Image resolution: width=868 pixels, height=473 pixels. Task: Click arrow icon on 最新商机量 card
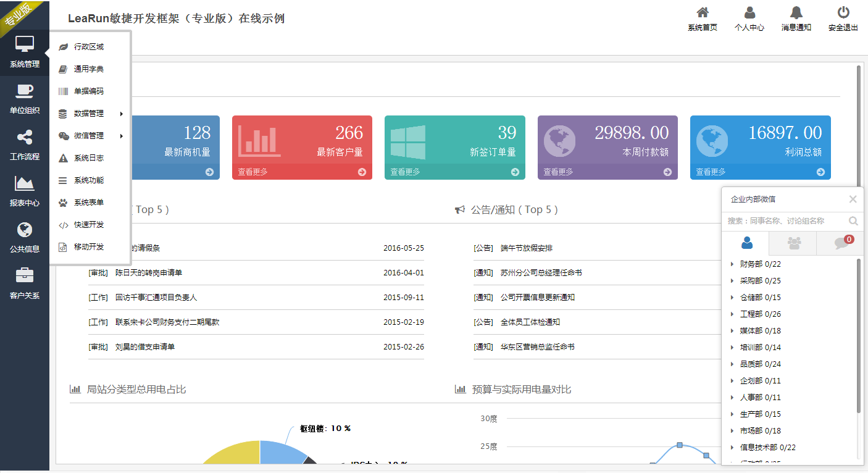point(210,172)
